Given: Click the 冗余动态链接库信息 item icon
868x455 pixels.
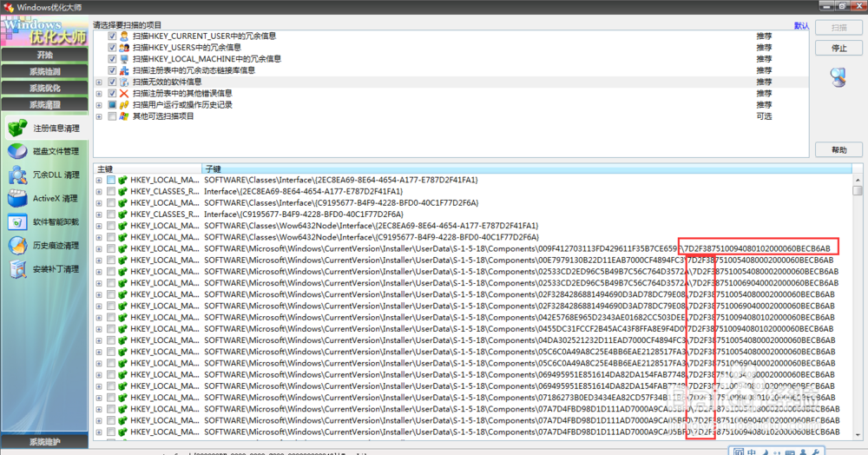Looking at the screenshot, I should pyautogui.click(x=124, y=70).
